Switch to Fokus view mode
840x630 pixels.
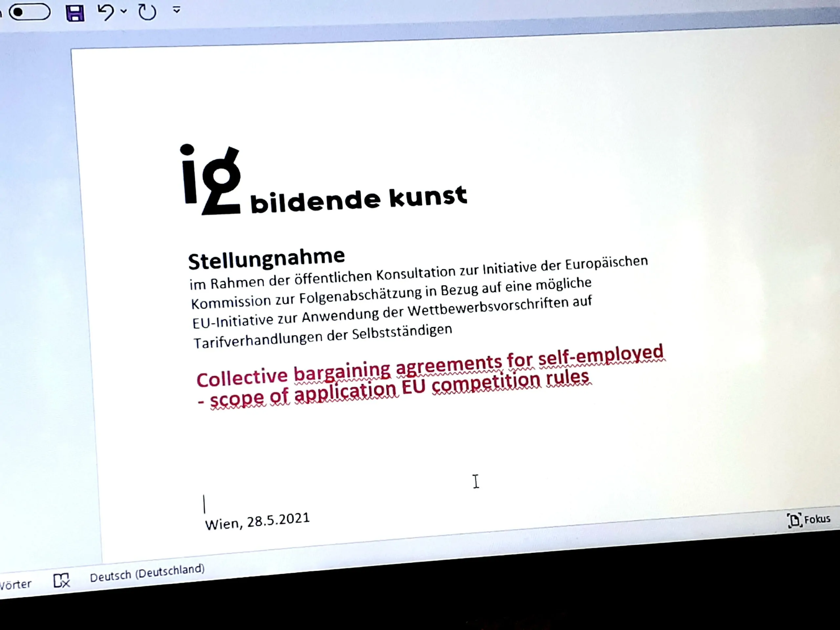[x=809, y=519]
